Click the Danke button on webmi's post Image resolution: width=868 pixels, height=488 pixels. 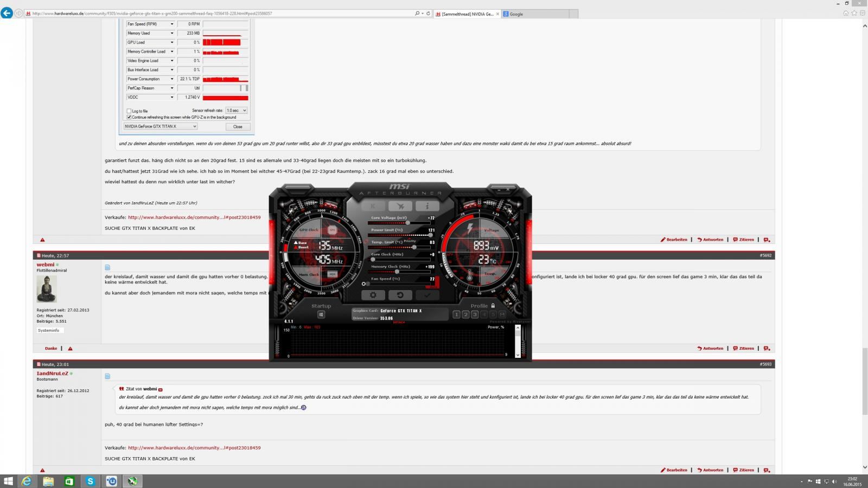pos(51,348)
